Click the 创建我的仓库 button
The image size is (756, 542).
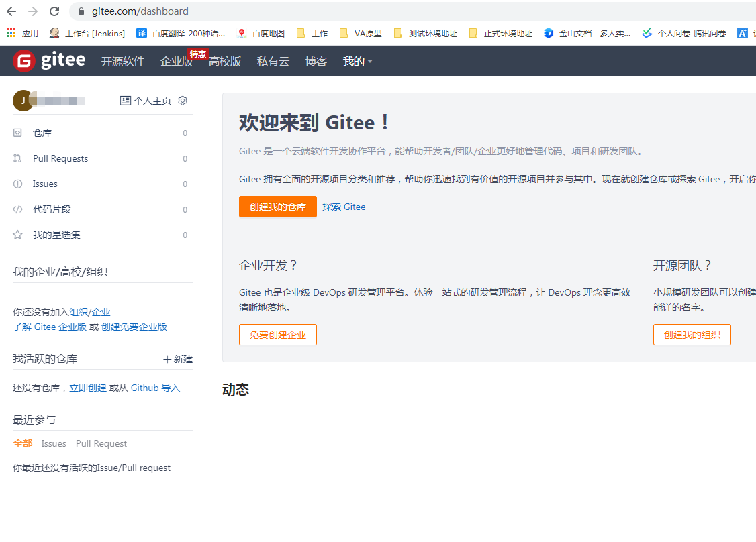pyautogui.click(x=278, y=207)
